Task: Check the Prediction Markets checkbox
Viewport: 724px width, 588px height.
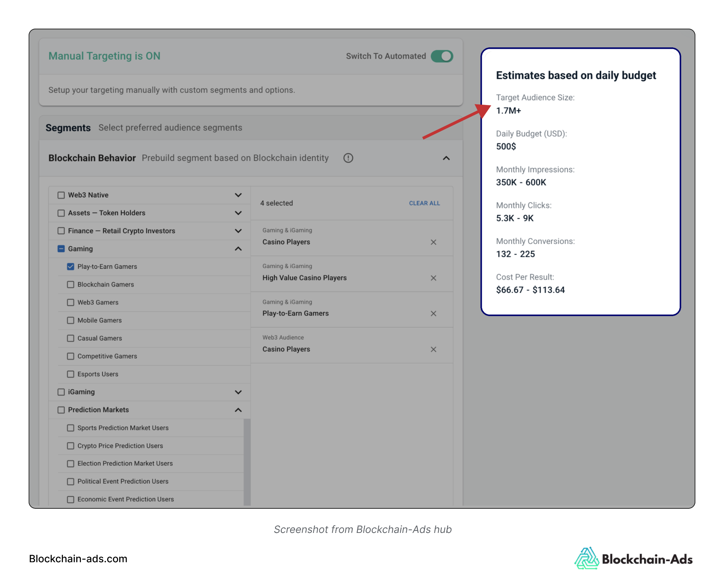Action: pyautogui.click(x=61, y=410)
